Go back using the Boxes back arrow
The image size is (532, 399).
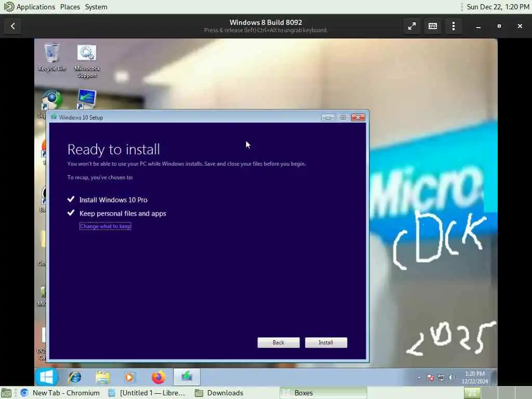pos(13,26)
